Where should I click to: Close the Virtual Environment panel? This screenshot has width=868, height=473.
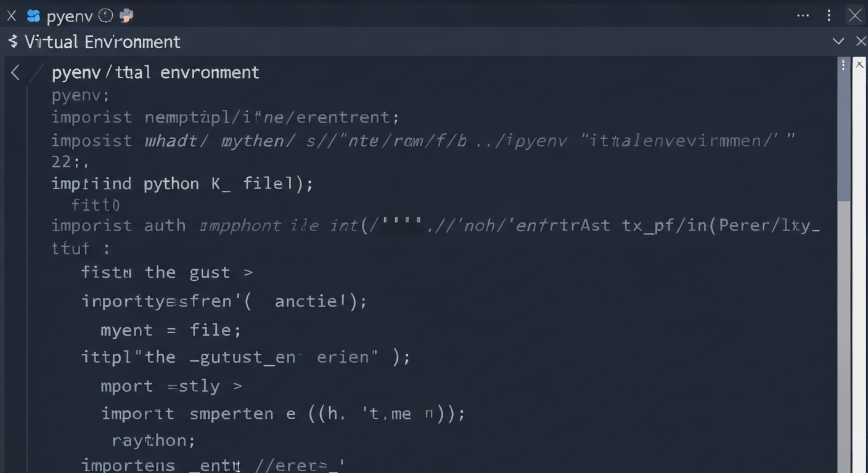tap(861, 42)
